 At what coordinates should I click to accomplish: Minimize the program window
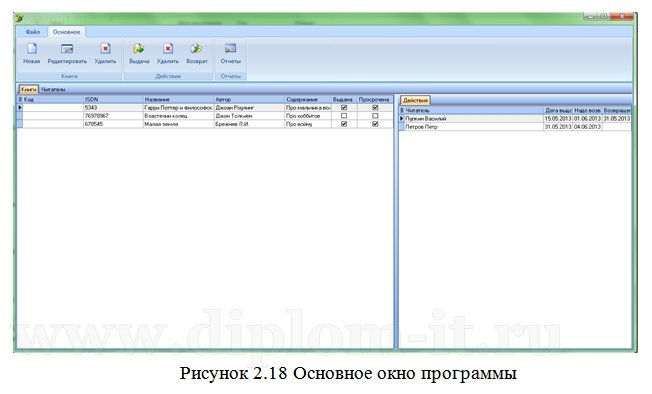point(590,17)
